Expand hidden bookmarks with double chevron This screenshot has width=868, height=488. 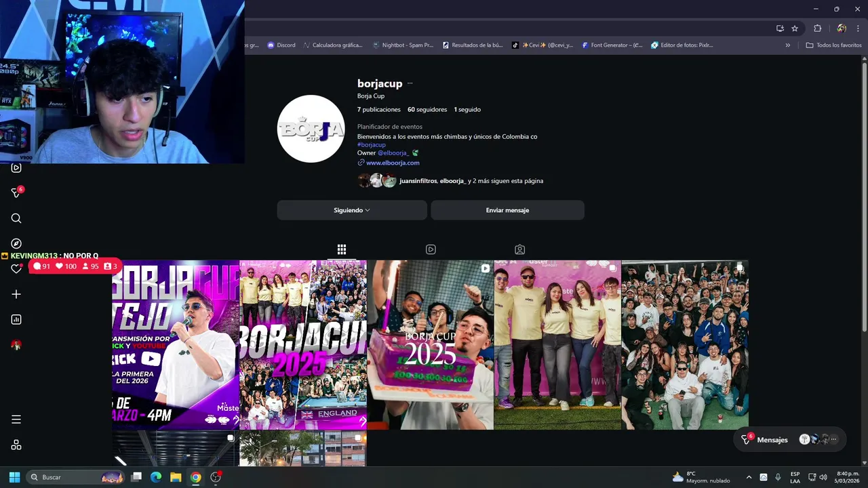pos(788,45)
